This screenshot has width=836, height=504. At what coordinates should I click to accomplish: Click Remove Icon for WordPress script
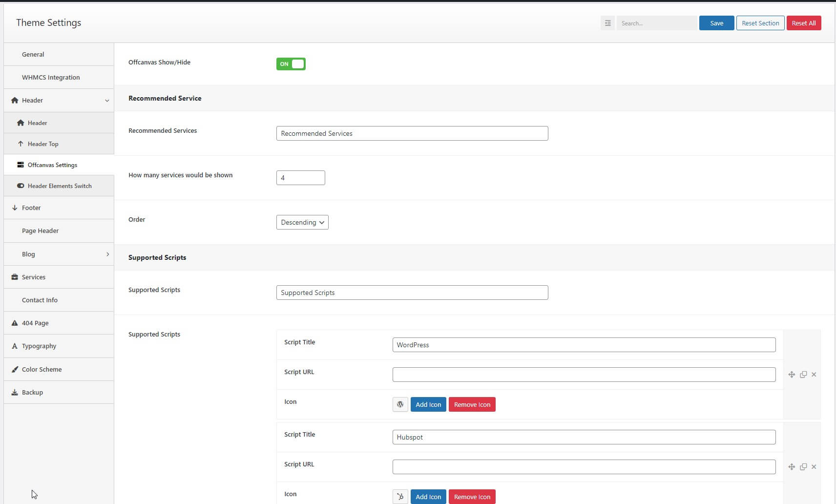coord(472,404)
